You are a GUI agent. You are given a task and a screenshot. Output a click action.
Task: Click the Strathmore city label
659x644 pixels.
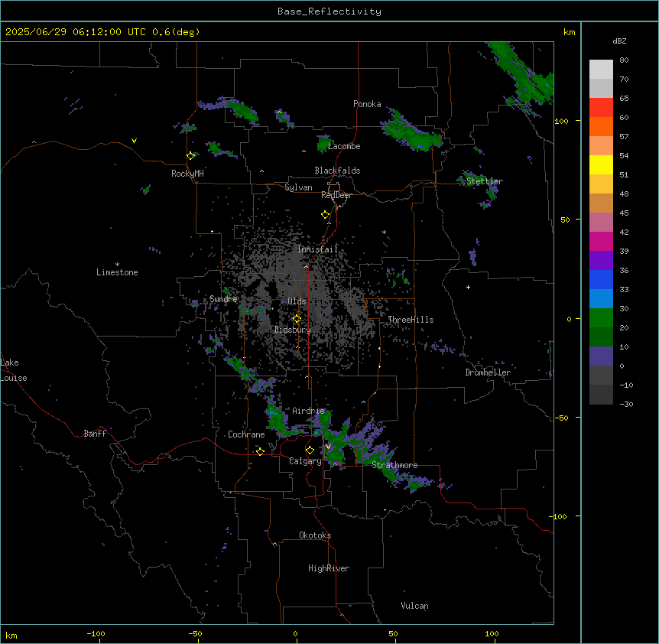click(394, 465)
